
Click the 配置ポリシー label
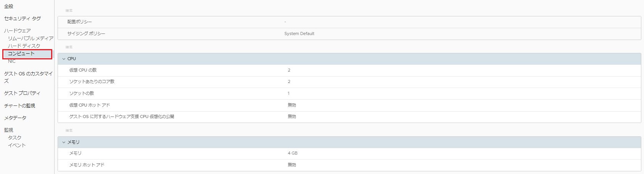[x=79, y=22]
